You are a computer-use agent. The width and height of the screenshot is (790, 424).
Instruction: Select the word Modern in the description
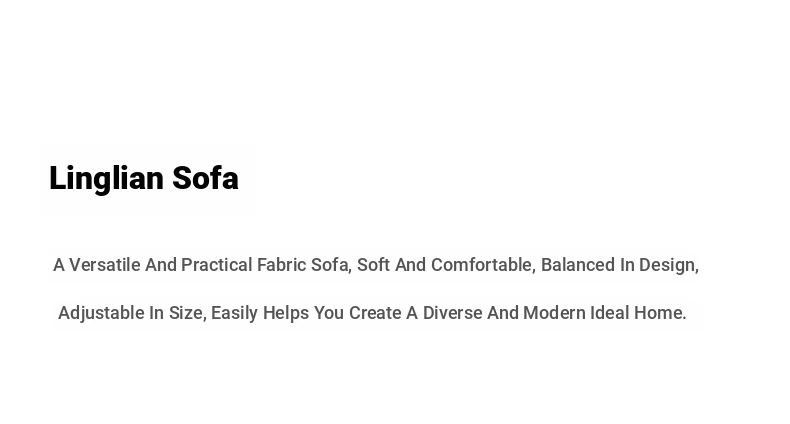pyautogui.click(x=554, y=313)
